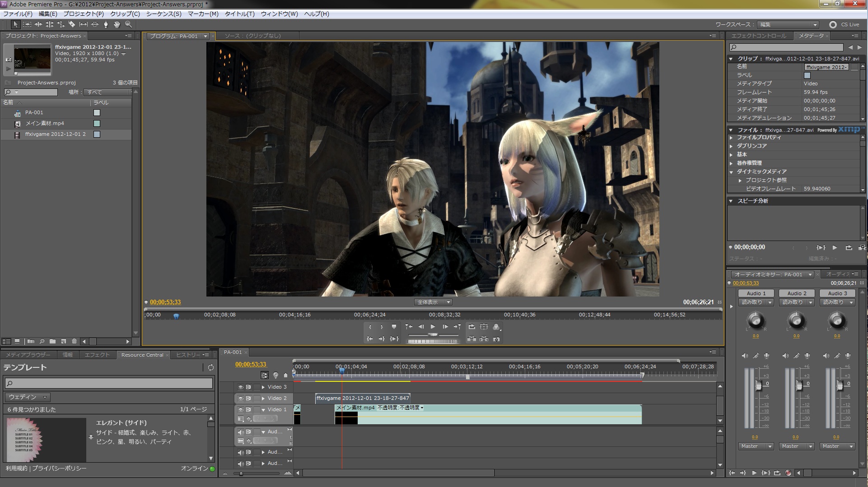Viewport: 868px width, 487px height.
Task: Open the プライバシーポリシー link
Action: point(59,468)
